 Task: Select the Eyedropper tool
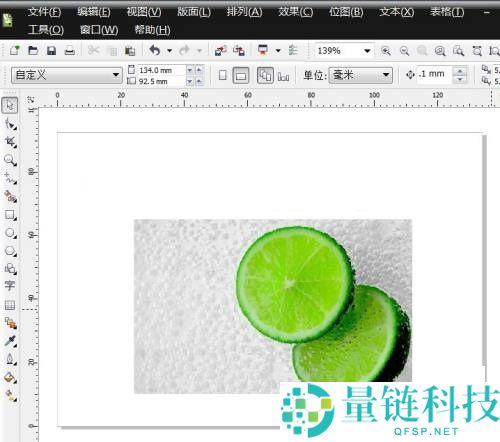tap(10, 341)
